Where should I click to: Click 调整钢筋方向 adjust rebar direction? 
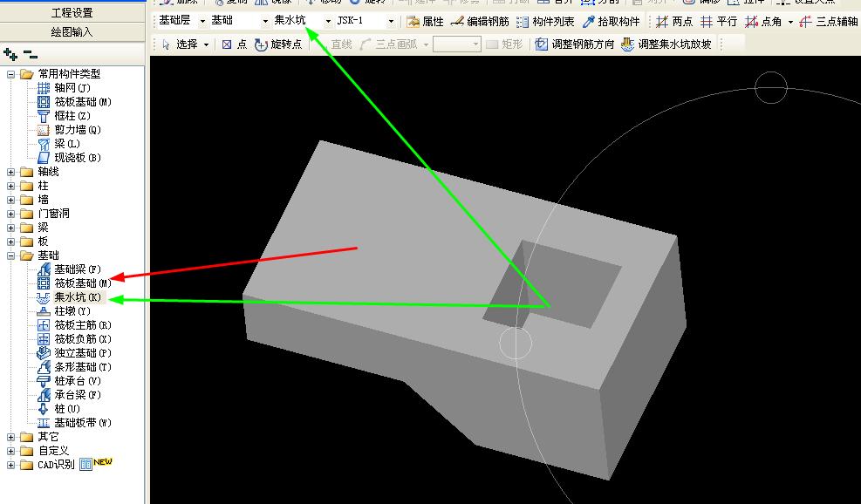pos(575,44)
